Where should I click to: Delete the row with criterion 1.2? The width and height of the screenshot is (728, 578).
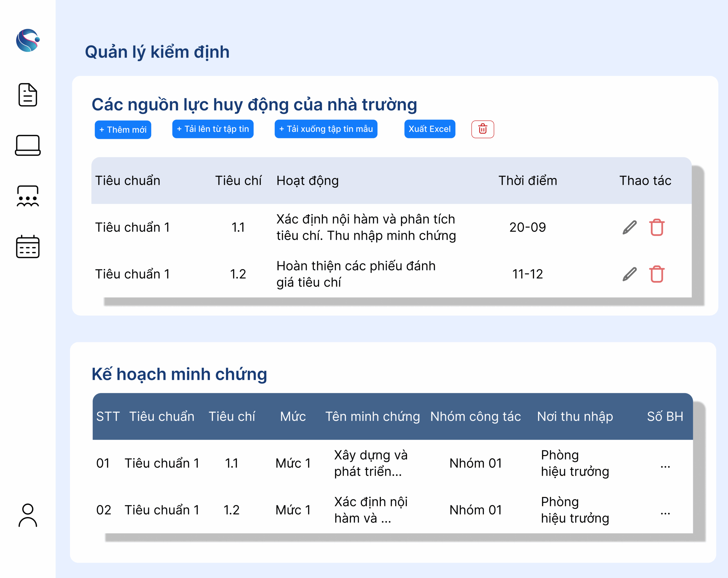tap(656, 274)
